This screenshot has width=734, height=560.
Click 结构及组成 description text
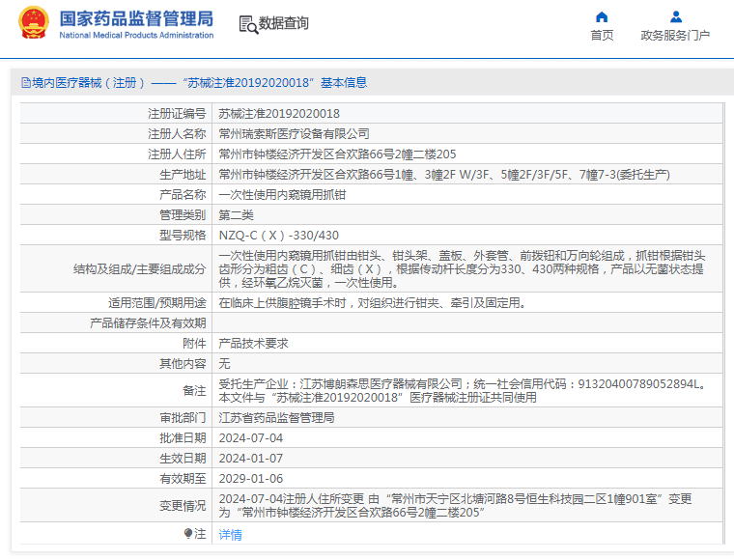coord(462,269)
